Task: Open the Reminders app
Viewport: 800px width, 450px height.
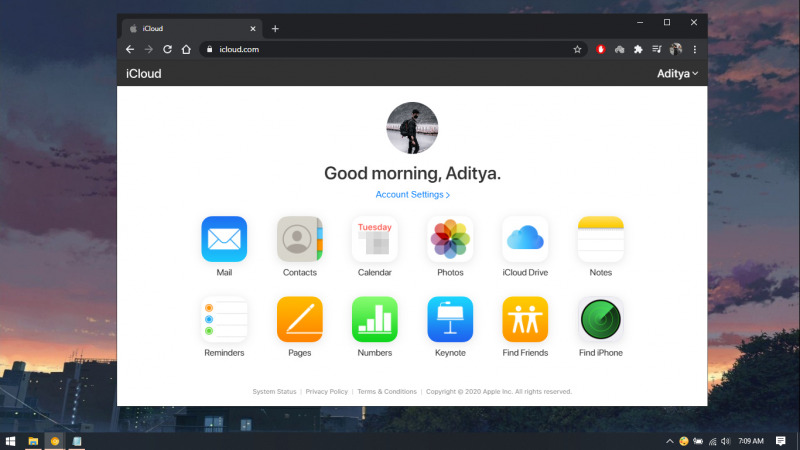Action: click(x=224, y=319)
